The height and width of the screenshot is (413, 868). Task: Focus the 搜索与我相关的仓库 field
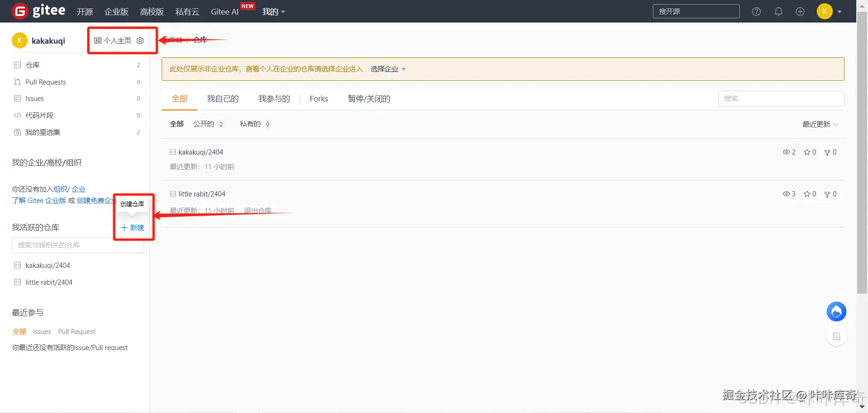[x=78, y=245]
